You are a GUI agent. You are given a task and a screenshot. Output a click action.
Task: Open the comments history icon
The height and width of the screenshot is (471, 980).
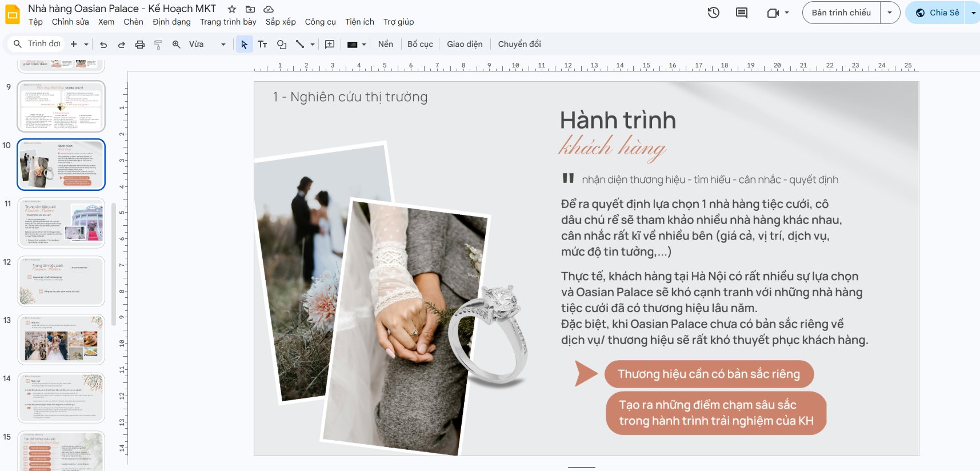coord(742,13)
